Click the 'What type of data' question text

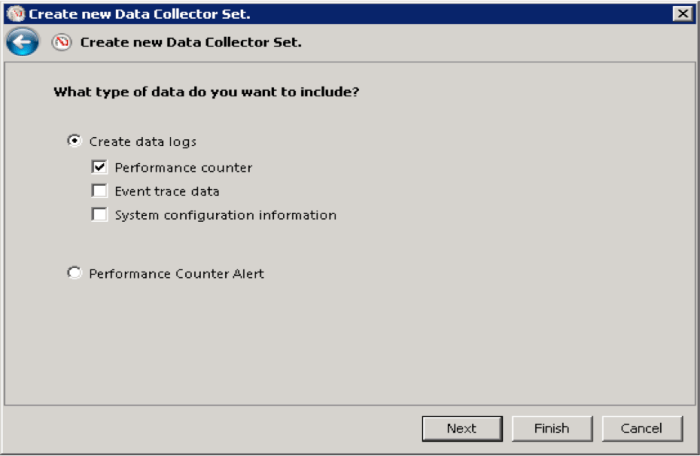[206, 92]
